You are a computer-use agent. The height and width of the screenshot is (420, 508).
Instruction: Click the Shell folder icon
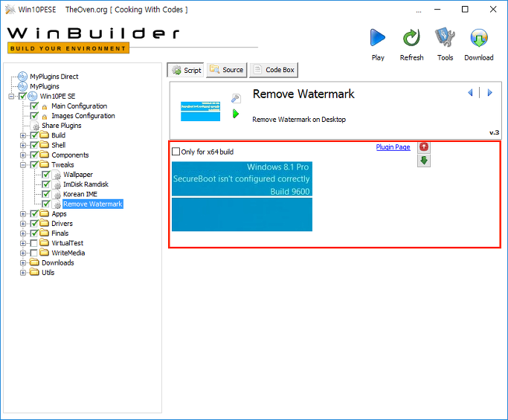pos(45,145)
